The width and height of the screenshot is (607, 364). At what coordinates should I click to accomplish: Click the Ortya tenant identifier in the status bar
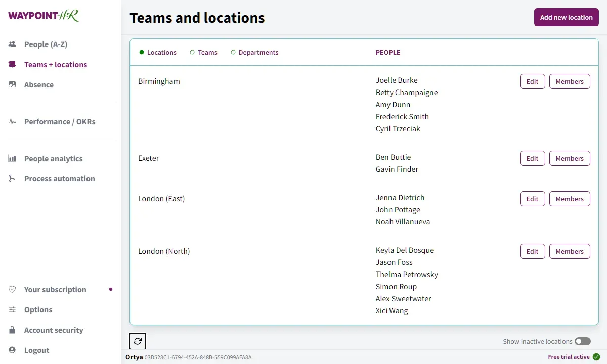(x=134, y=357)
